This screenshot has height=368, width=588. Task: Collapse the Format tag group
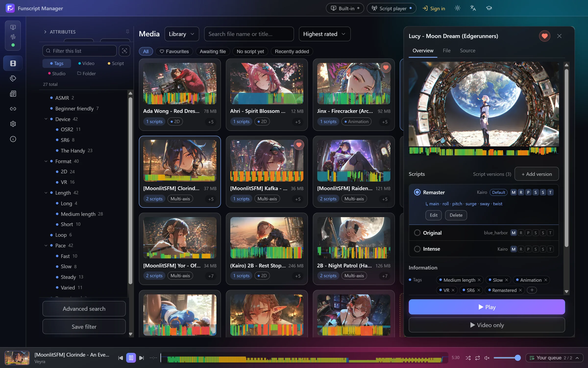click(x=46, y=161)
